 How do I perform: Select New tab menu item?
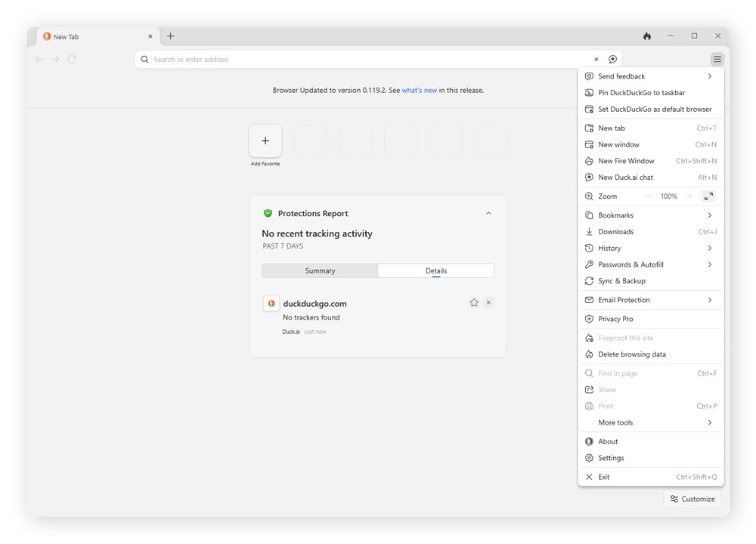(x=651, y=128)
